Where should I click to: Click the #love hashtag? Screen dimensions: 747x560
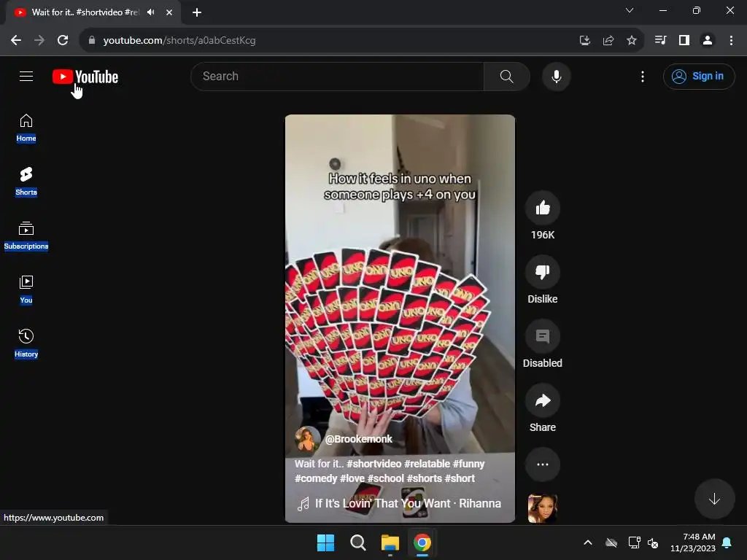point(352,478)
